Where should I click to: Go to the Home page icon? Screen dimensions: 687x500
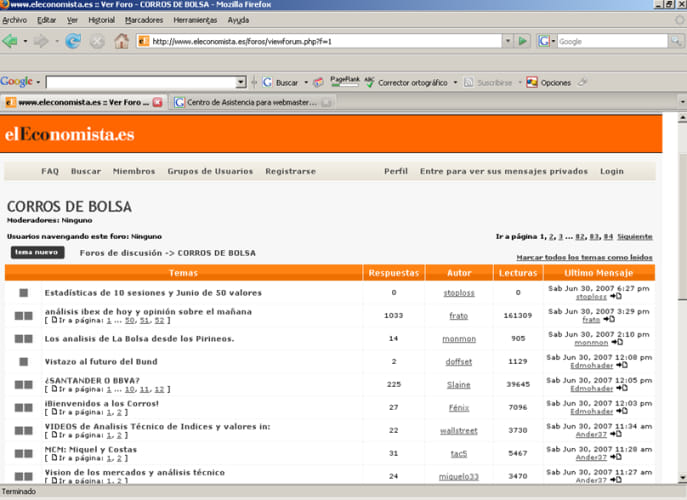tap(121, 41)
